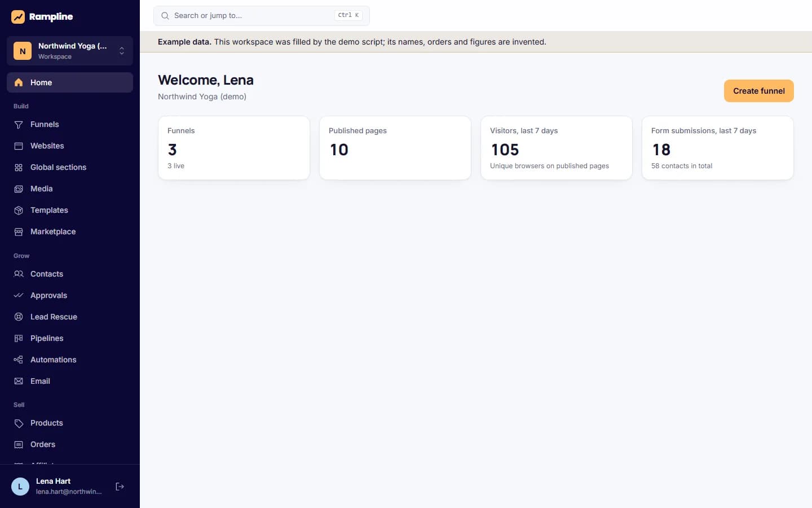This screenshot has width=812, height=508.
Task: Click the Pipelines board icon
Action: tap(19, 338)
